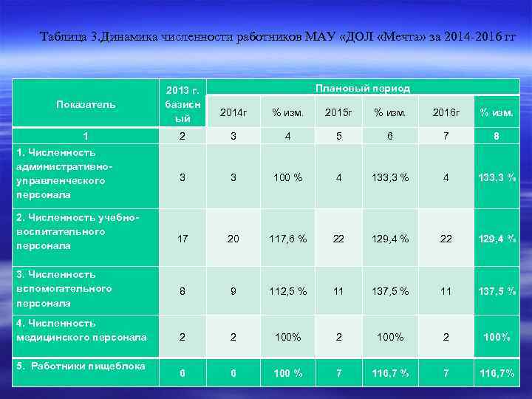Click '100 %' in the Работники пищеблока row
Image resolution: width=532 pixels, height=399 pixels.
point(287,373)
